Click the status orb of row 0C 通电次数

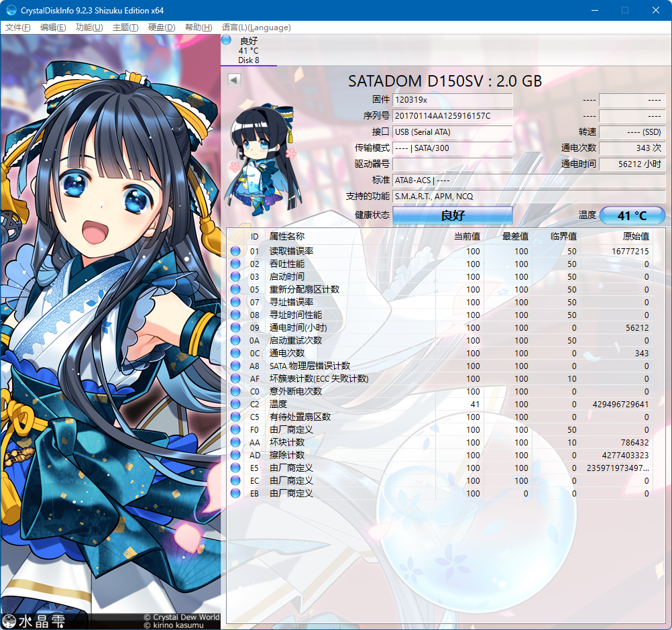click(235, 353)
